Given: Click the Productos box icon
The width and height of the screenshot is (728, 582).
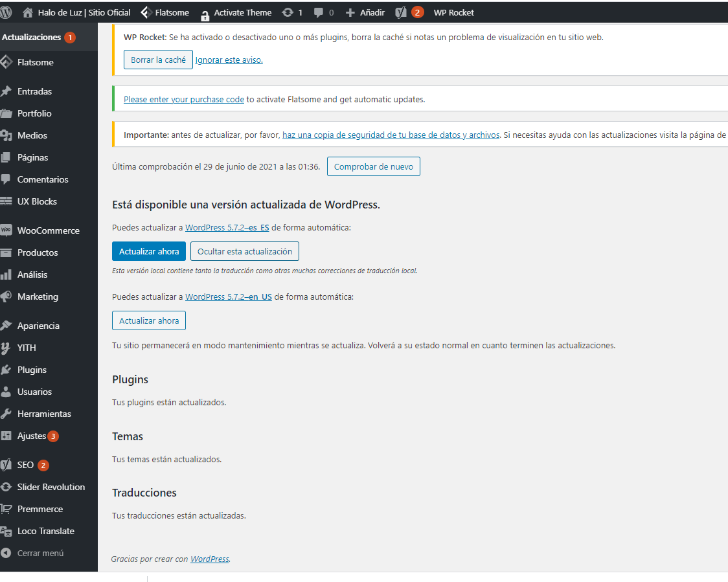Looking at the screenshot, I should pyautogui.click(x=6, y=252).
